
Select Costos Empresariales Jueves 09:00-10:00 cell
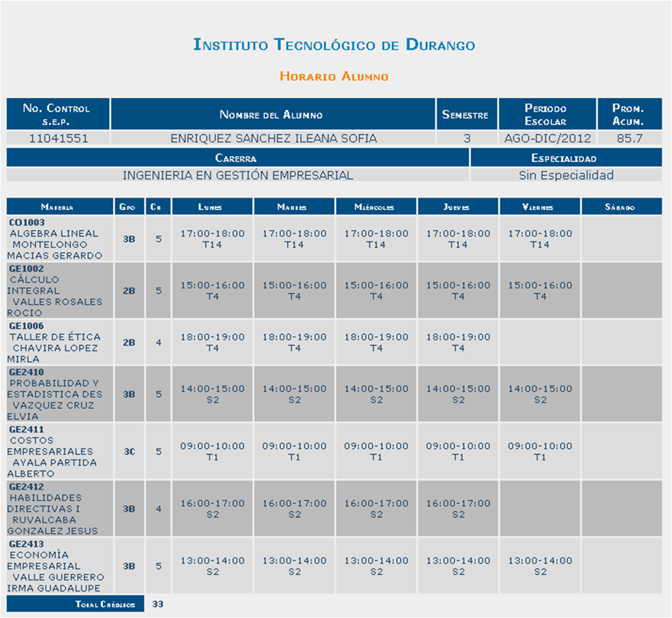pyautogui.click(x=457, y=451)
